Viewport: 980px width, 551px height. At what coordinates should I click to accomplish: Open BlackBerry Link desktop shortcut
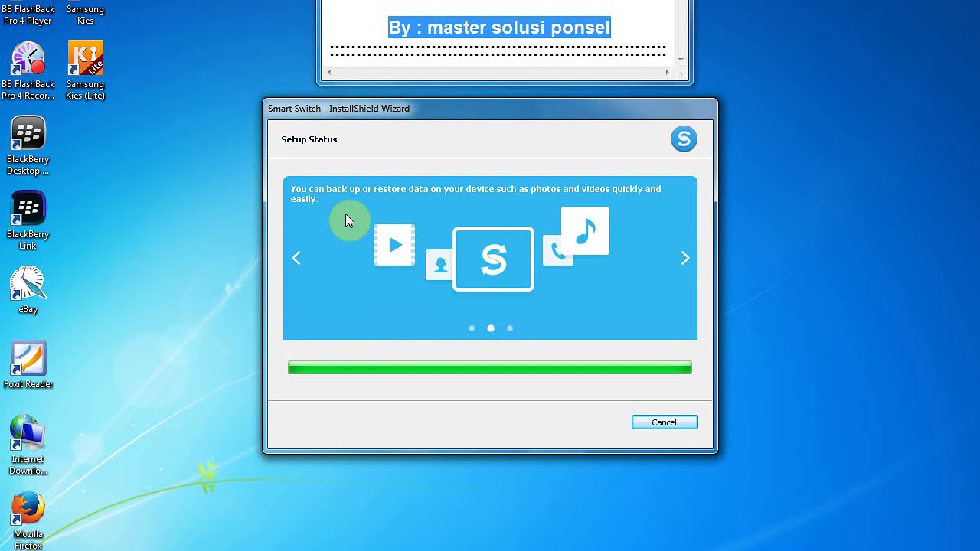[28, 220]
